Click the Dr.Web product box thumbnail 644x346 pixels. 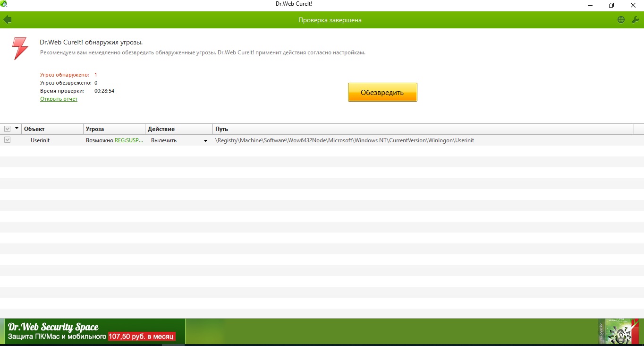point(619,332)
